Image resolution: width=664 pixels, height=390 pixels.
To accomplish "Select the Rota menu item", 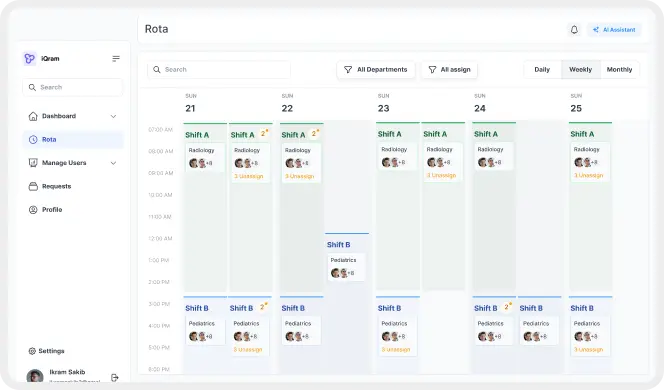I will pyautogui.click(x=72, y=139).
